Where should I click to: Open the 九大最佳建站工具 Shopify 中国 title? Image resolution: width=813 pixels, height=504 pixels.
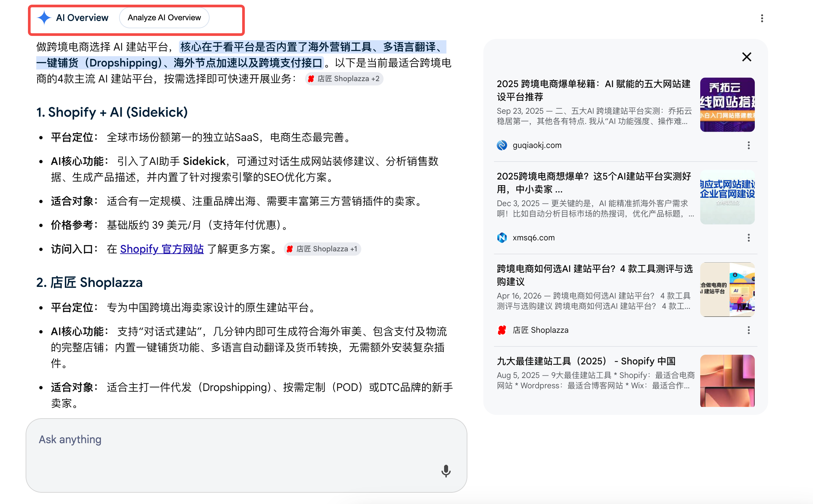coord(586,361)
